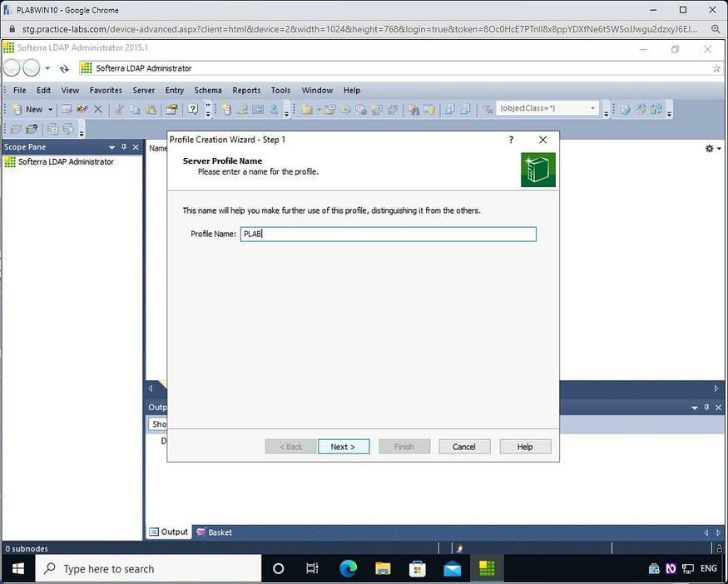This screenshot has width=728, height=584.
Task: Open the Edit menu
Action: [x=43, y=90]
